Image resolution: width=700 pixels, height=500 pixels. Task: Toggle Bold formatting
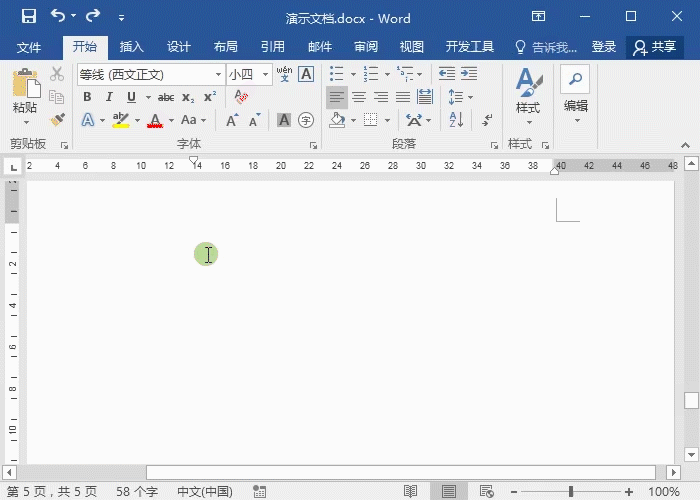pyautogui.click(x=87, y=97)
